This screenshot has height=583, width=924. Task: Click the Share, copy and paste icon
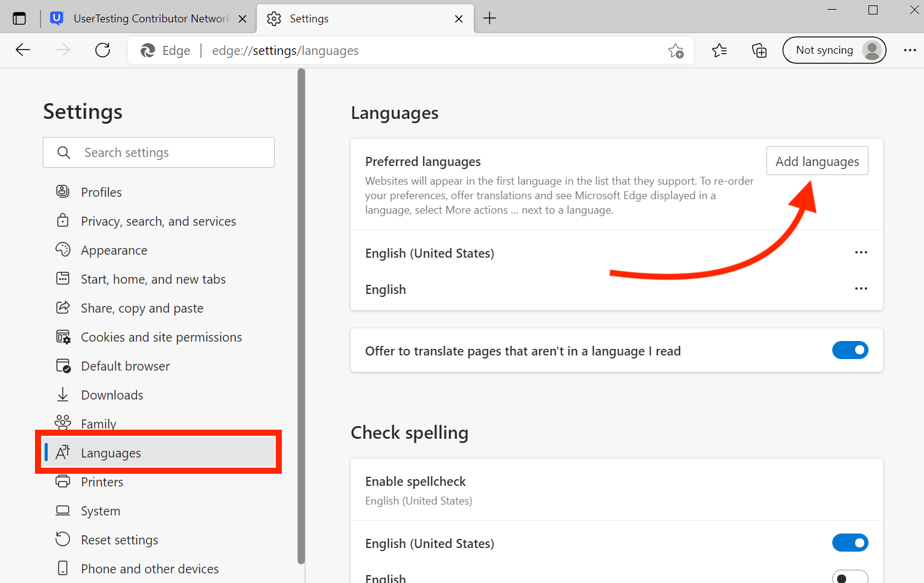(63, 307)
